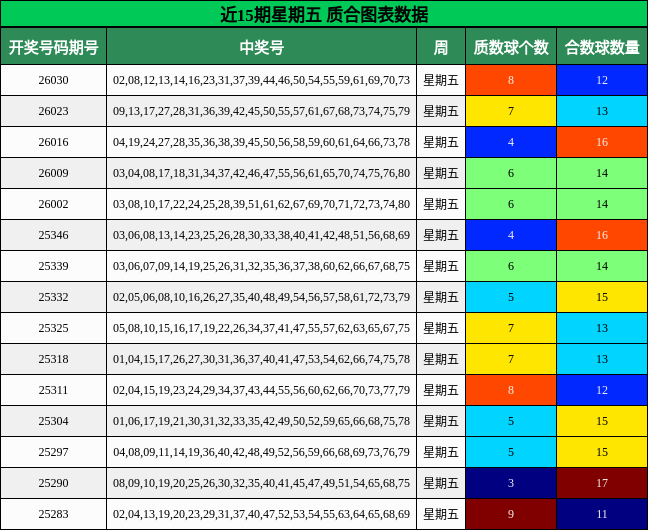Click winning numbers of issue 26002
Screen dimensions: 648x530
(x=262, y=204)
